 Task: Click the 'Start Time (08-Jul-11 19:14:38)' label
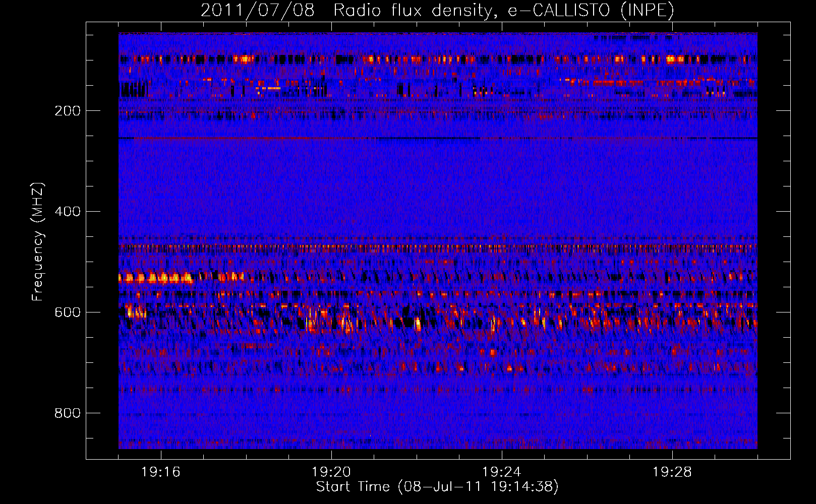coord(437,487)
